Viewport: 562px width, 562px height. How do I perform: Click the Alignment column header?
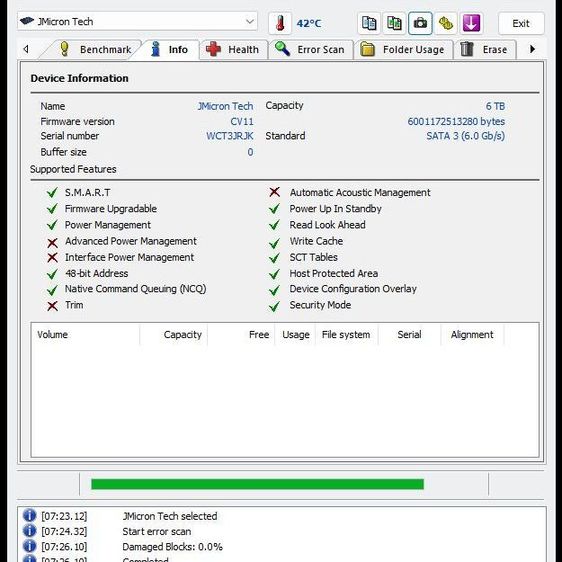point(472,334)
